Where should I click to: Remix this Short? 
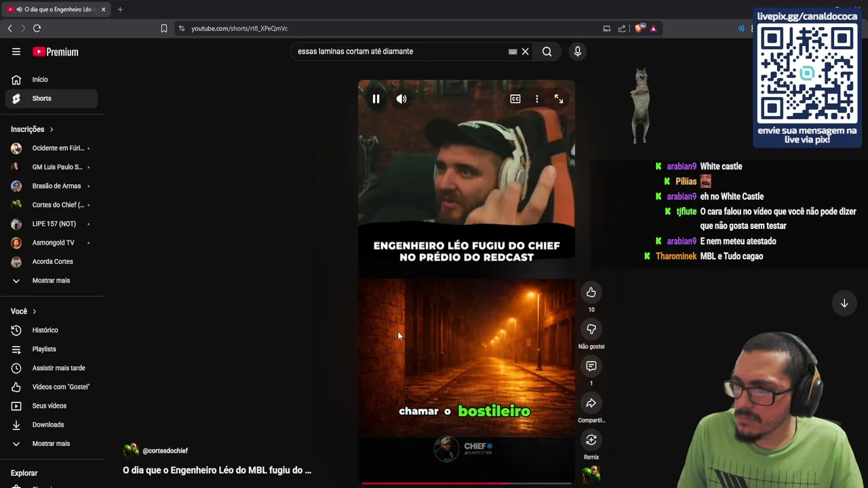[x=591, y=440]
